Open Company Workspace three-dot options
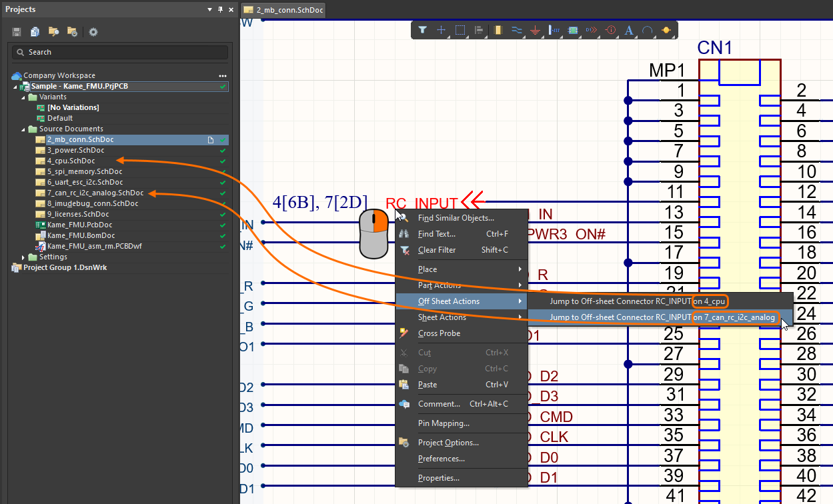833x504 pixels. [223, 76]
